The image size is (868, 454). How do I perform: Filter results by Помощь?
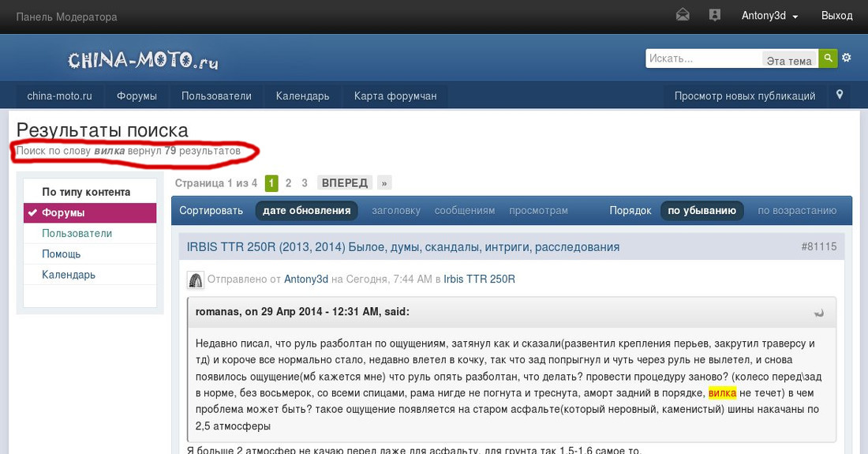[90, 253]
